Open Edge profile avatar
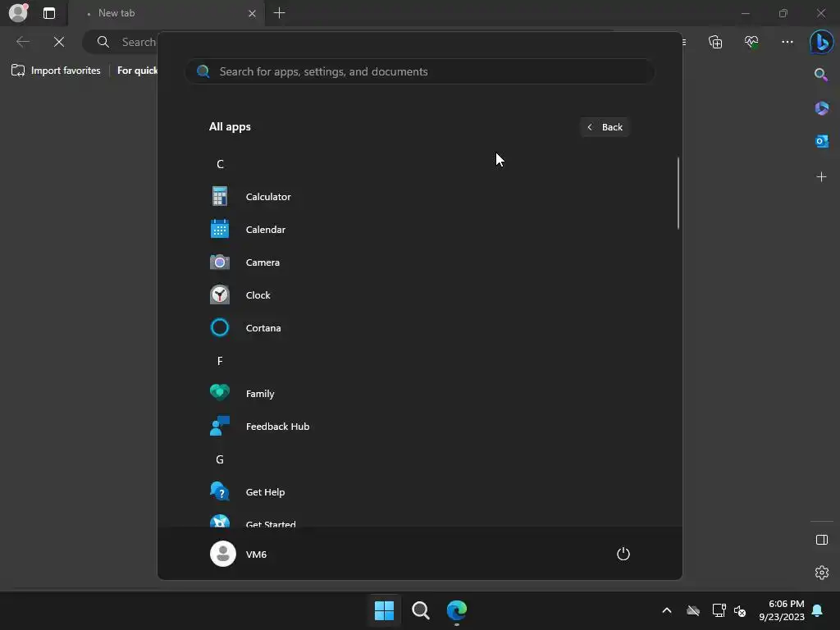 [x=18, y=11]
